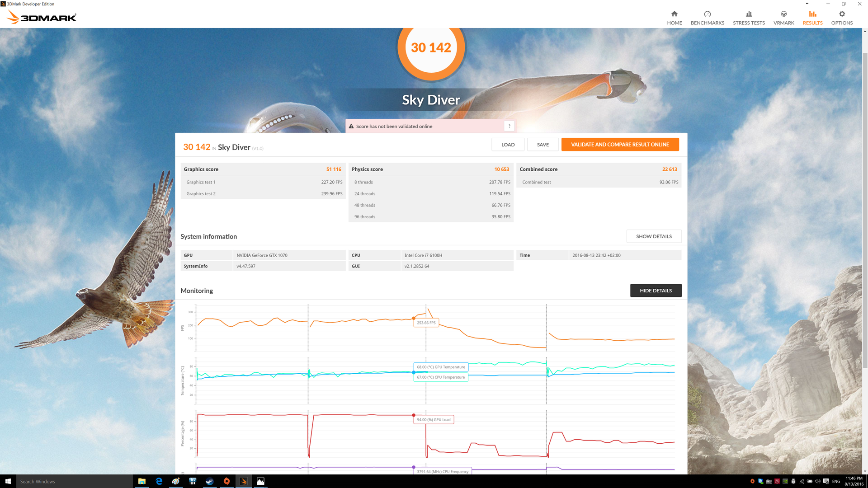Open the Stress Tests section

point(749,18)
